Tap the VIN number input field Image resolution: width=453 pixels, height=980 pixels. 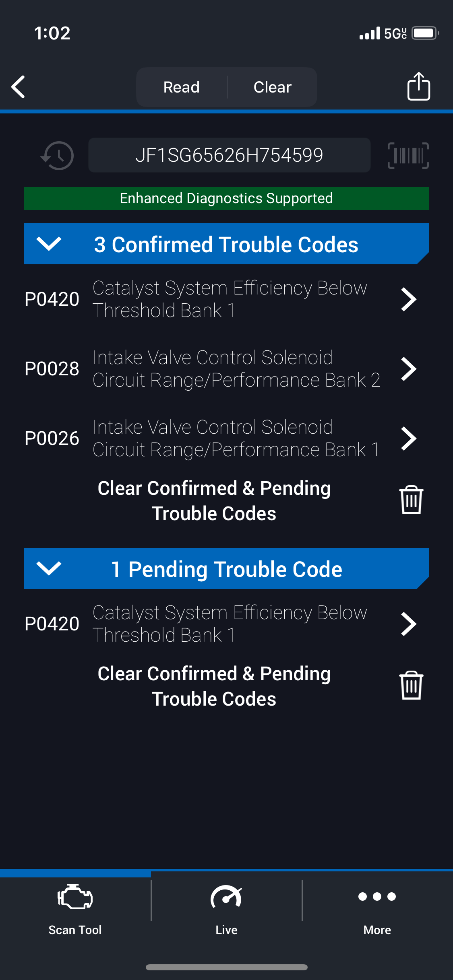[x=229, y=155]
